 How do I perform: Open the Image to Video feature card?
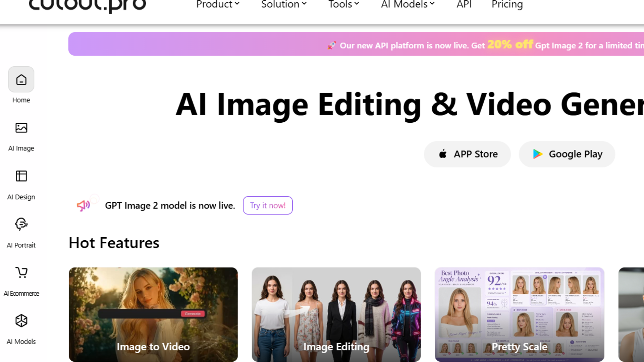pyautogui.click(x=153, y=314)
